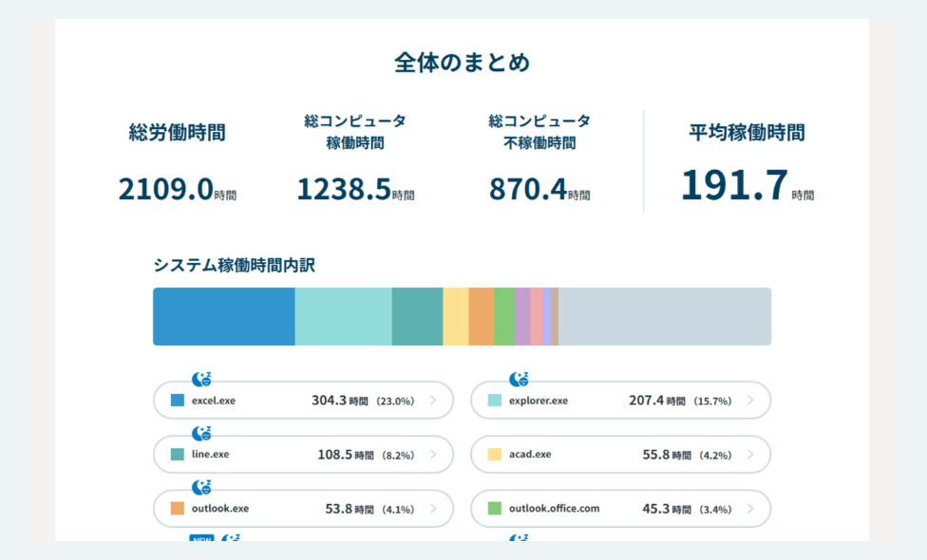Screen dimensions: 927x560
Task: Click the moon icon beside the NEW badge
Action: click(x=232, y=539)
